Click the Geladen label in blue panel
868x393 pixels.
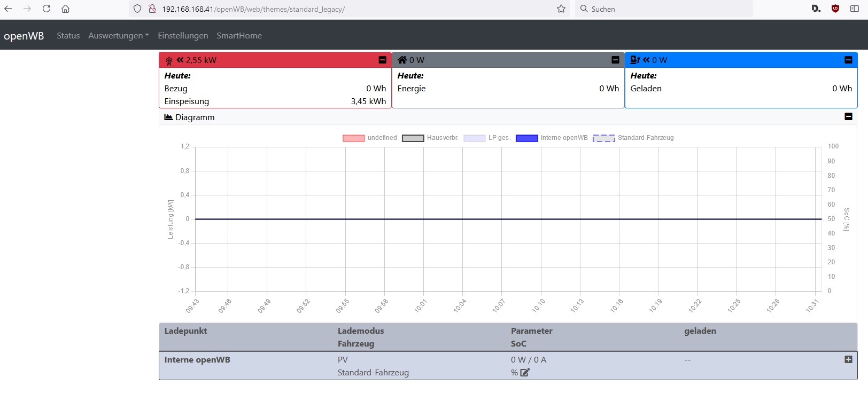646,88
